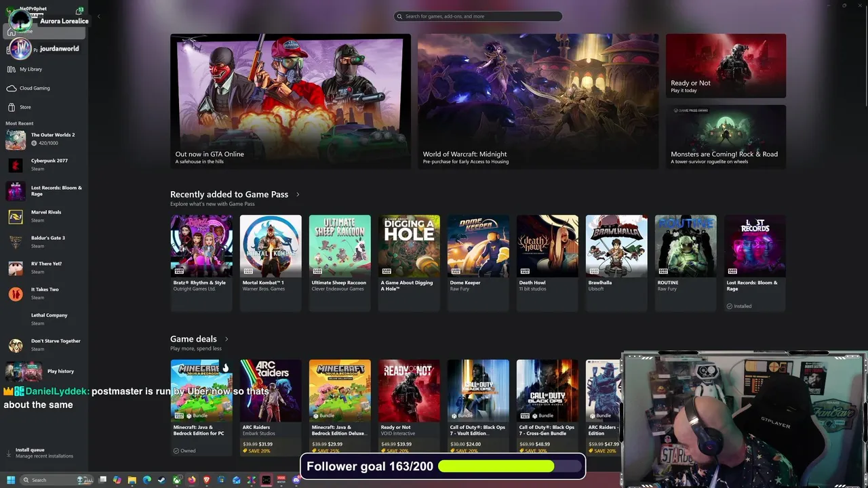Open the ARC Raiders $31.99 deal card
The image size is (868, 488).
point(271,407)
